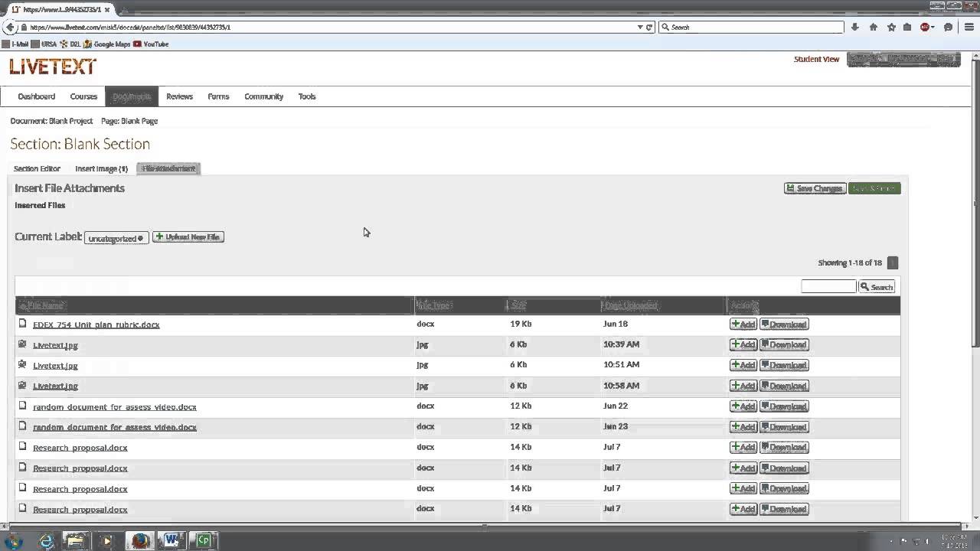Click the Document: Blank Project breadcrumb

pyautogui.click(x=51, y=121)
